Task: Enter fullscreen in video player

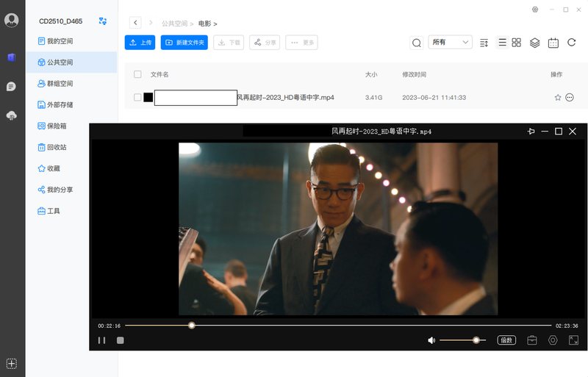Action: (x=573, y=340)
